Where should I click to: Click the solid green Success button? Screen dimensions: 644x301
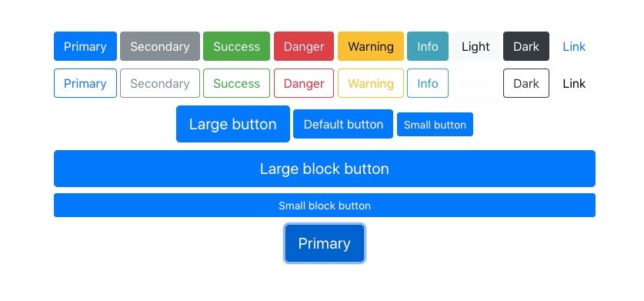click(236, 46)
